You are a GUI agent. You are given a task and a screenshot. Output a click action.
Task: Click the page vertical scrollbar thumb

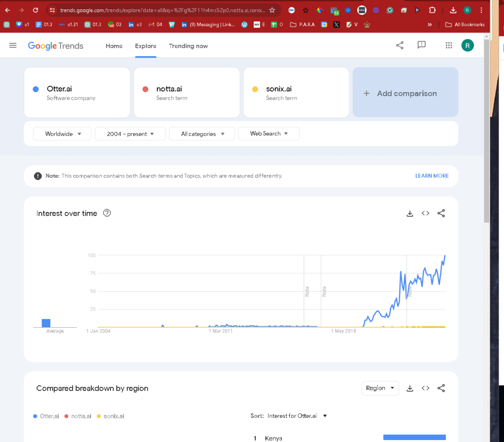coord(486,131)
